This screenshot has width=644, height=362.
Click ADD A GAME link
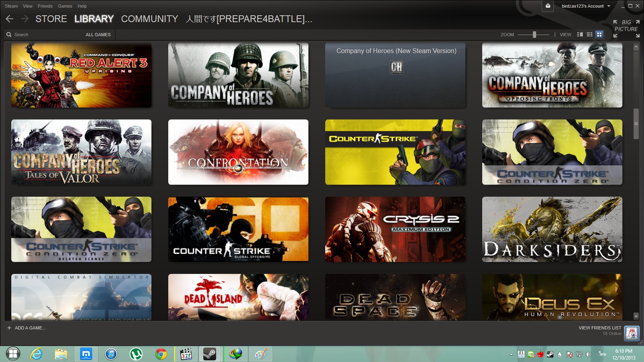click(30, 328)
